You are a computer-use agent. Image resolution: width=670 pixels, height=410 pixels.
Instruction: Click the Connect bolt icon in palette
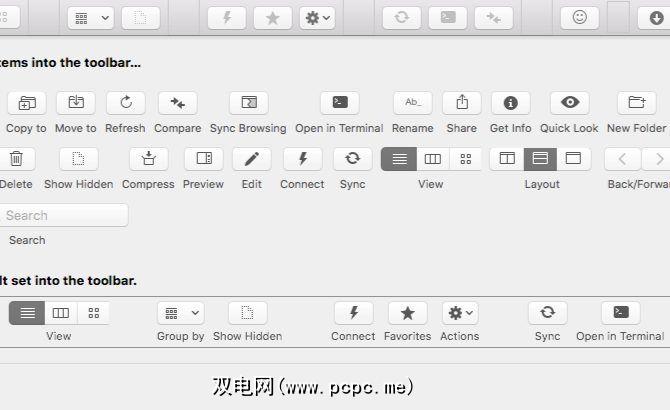pyautogui.click(x=303, y=159)
